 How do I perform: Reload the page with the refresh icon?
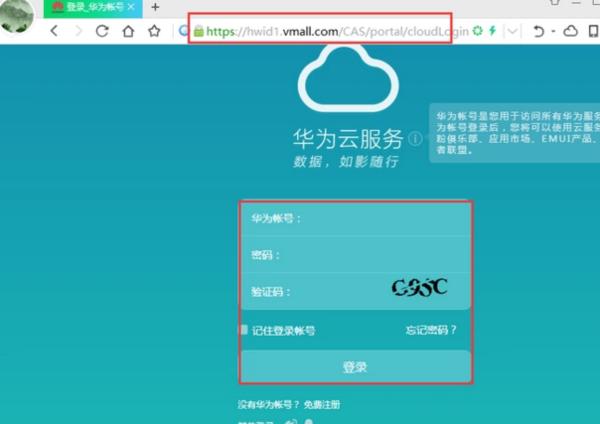(x=102, y=31)
